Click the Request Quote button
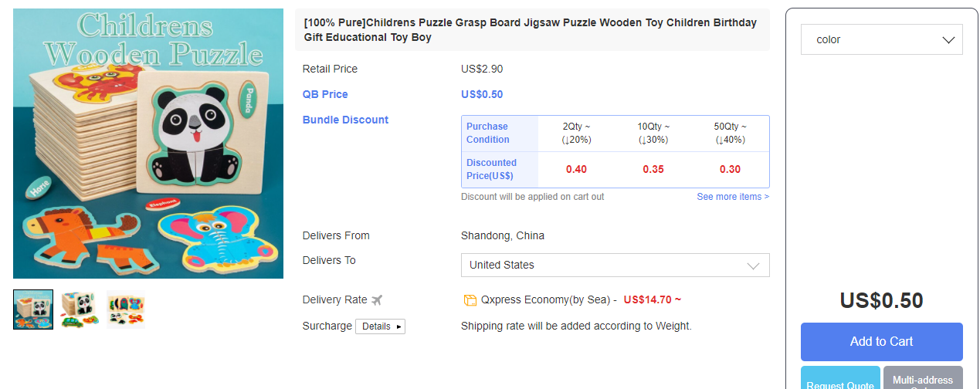 (840, 378)
